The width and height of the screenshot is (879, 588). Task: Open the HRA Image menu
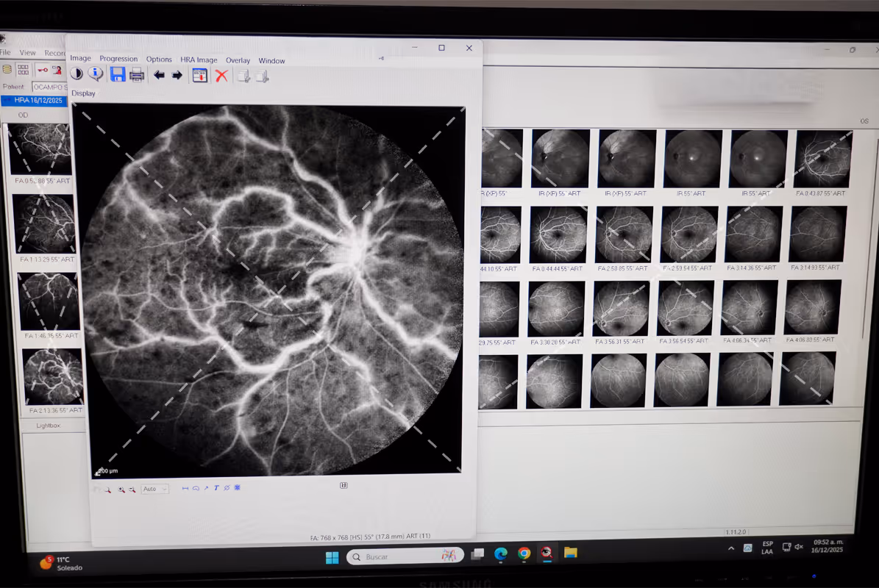click(x=199, y=60)
